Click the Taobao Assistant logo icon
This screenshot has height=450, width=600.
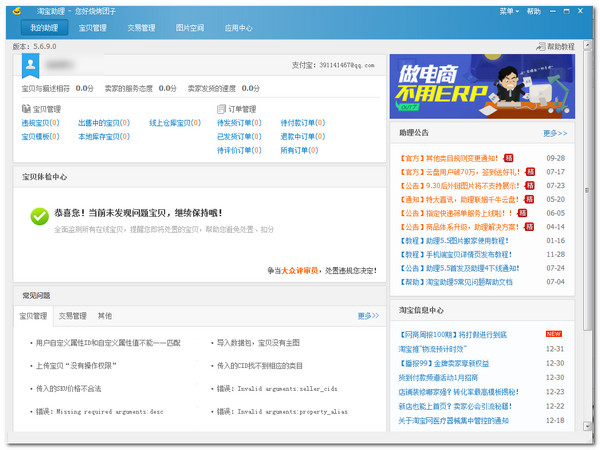(x=16, y=11)
